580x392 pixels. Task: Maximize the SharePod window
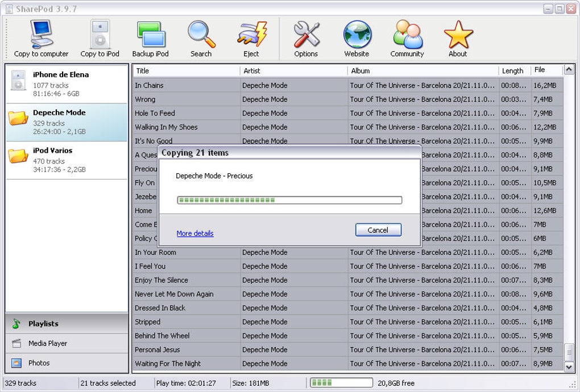coord(560,9)
